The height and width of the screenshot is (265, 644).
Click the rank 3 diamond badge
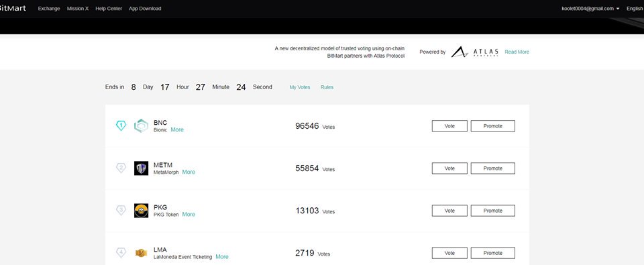coord(121,211)
